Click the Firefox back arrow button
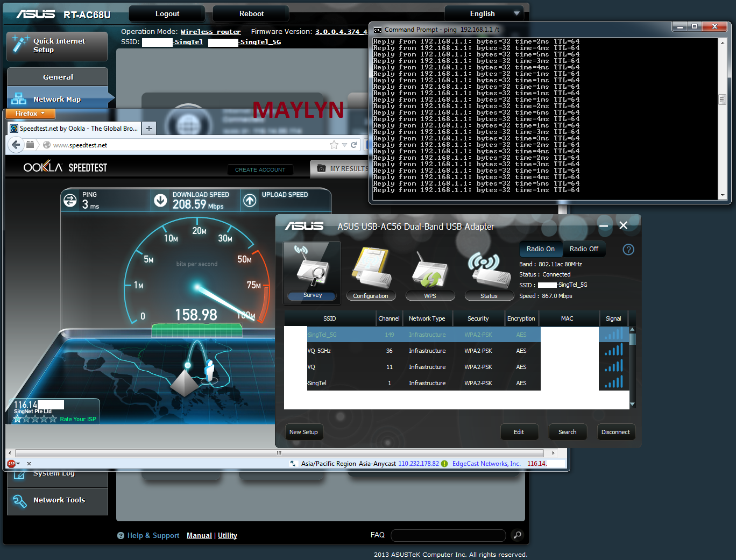 (16, 145)
